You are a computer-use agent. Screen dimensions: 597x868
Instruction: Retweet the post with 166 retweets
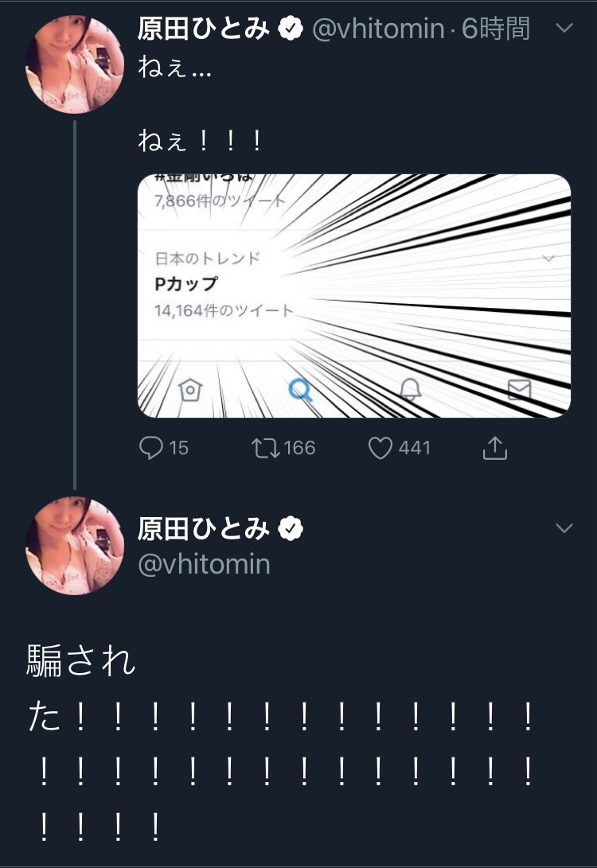coord(263,448)
